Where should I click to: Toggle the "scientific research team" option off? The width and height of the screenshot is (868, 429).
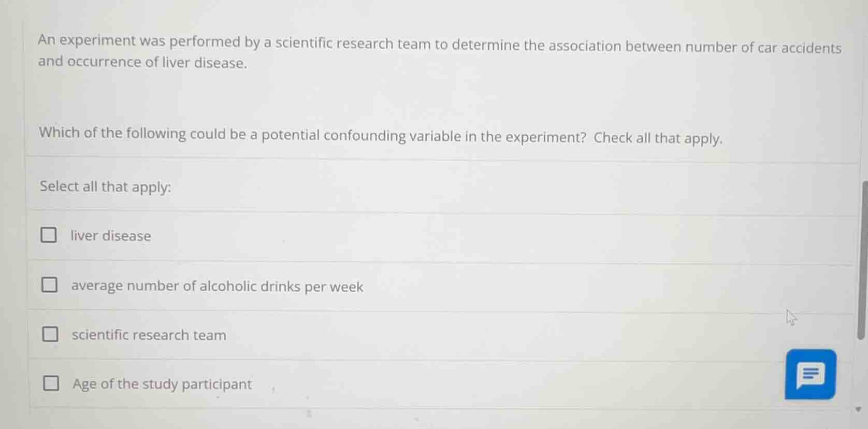(x=49, y=334)
